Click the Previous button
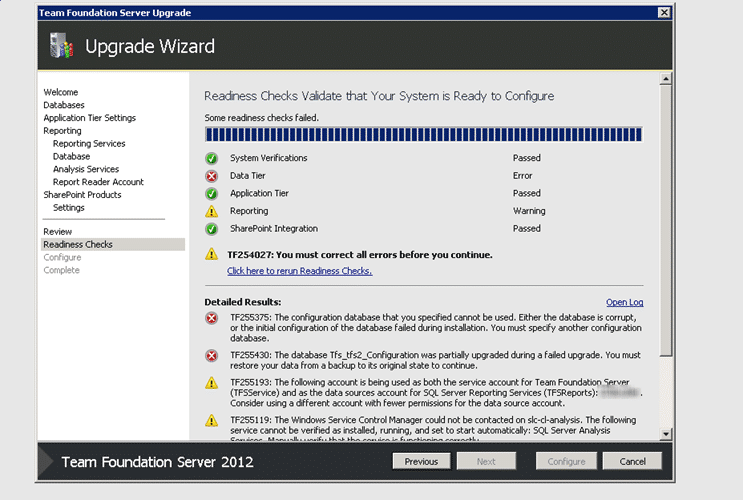743x500 pixels. click(x=421, y=461)
